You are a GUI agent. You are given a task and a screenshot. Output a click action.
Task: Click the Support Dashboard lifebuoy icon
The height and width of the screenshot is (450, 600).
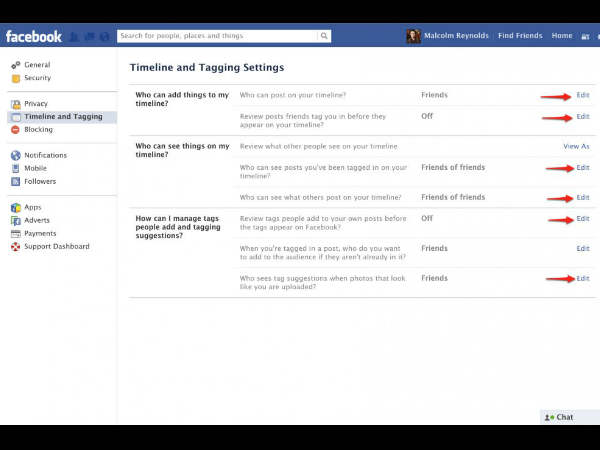pos(15,247)
